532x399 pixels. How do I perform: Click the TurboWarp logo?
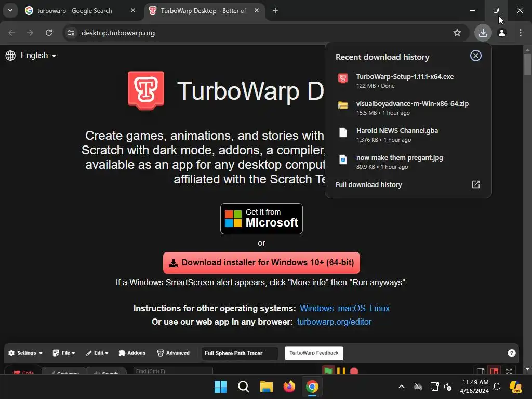point(146,90)
